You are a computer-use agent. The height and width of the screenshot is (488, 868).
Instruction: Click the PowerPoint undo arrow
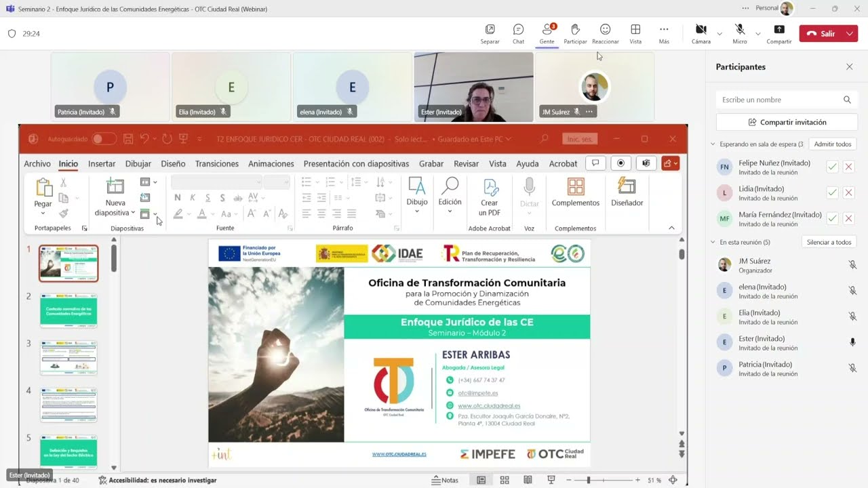[144, 139]
